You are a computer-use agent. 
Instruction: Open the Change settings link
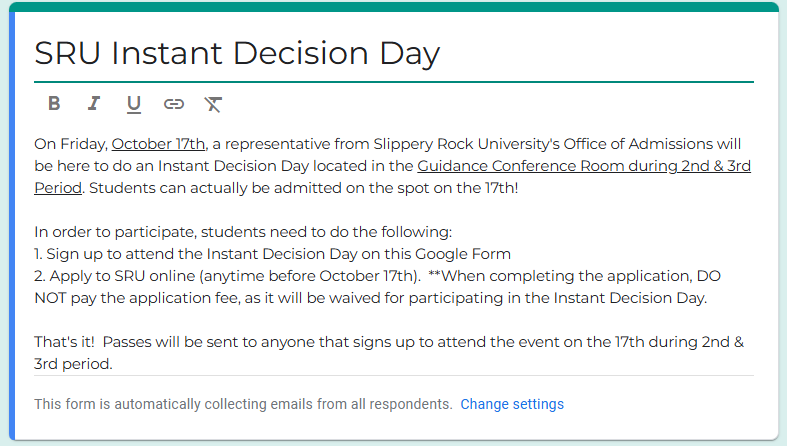coord(512,404)
